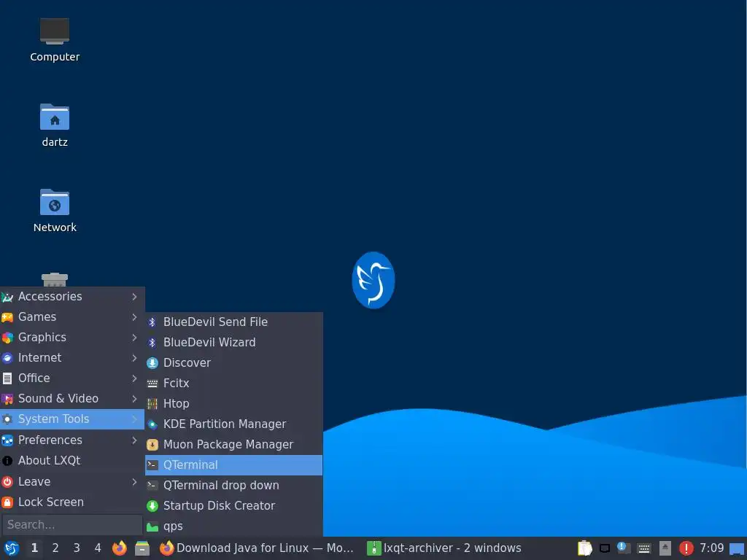Start Fcitx from System Tools
747x560 pixels.
click(234, 384)
